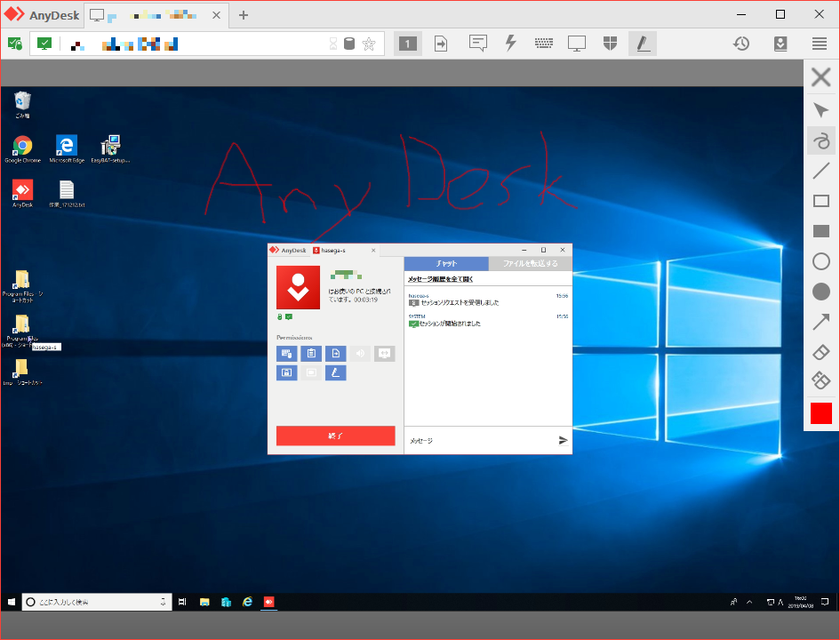The width and height of the screenshot is (840, 640).
Task: Select the arrow pointer tool in whiteboard panel
Action: coord(820,110)
